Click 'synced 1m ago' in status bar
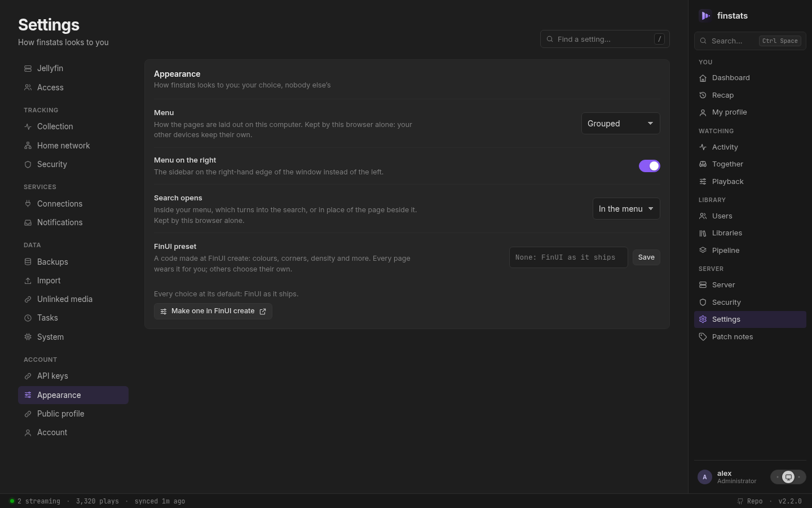The width and height of the screenshot is (812, 508). pos(160,501)
